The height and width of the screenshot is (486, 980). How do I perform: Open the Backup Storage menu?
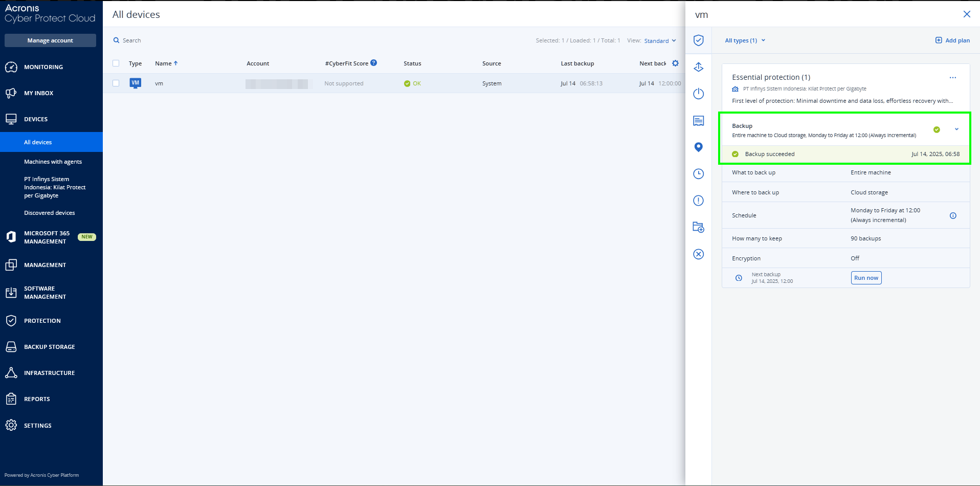[x=49, y=347]
